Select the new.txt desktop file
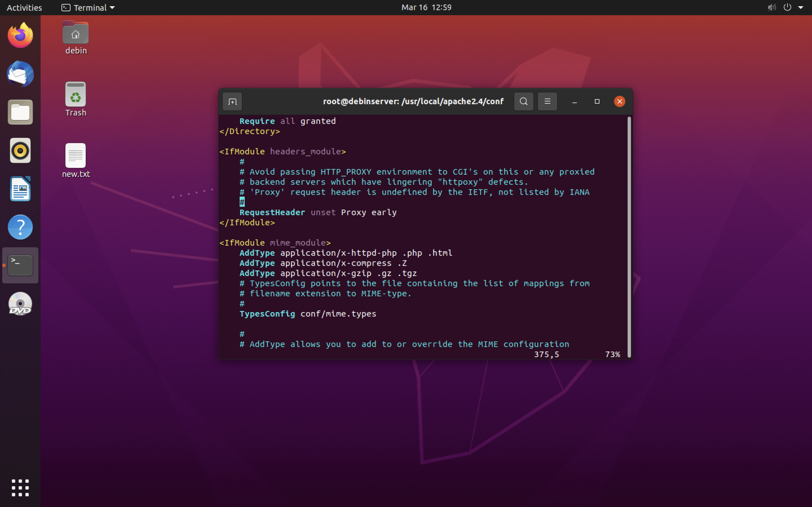The width and height of the screenshot is (812, 507). pyautogui.click(x=76, y=160)
